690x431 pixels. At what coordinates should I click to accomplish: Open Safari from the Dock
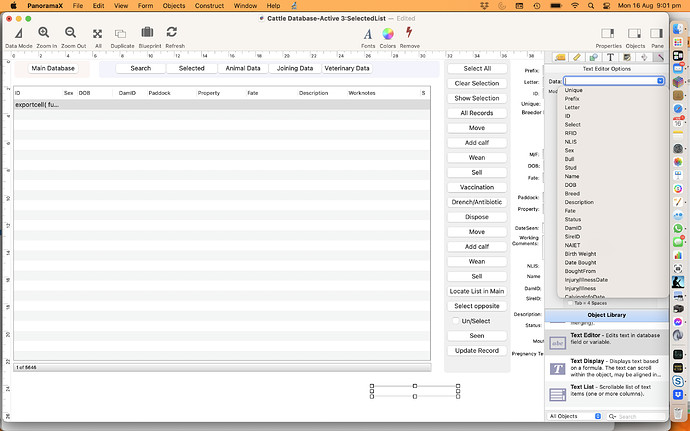tap(678, 108)
